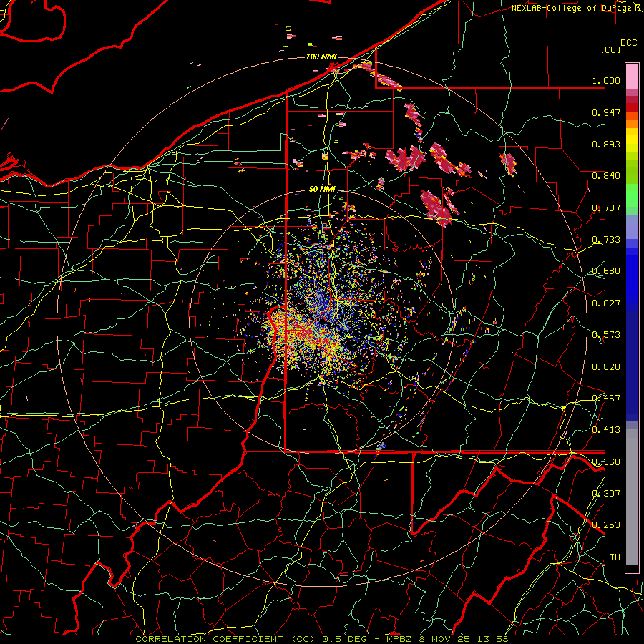Select the 0.893 legend value

point(606,144)
